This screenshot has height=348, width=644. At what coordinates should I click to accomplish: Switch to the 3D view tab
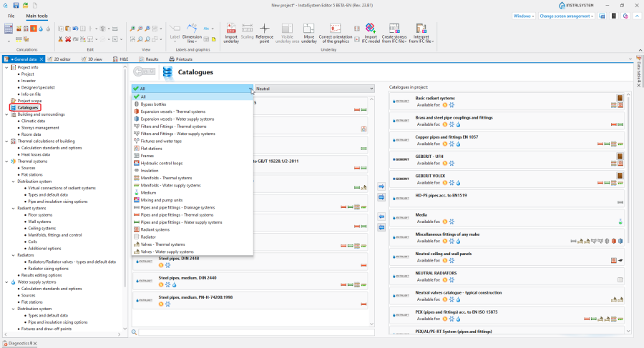tap(92, 59)
